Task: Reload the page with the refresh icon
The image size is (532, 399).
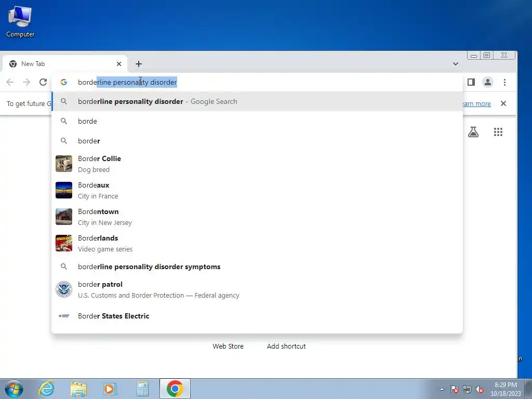Action: (43, 82)
